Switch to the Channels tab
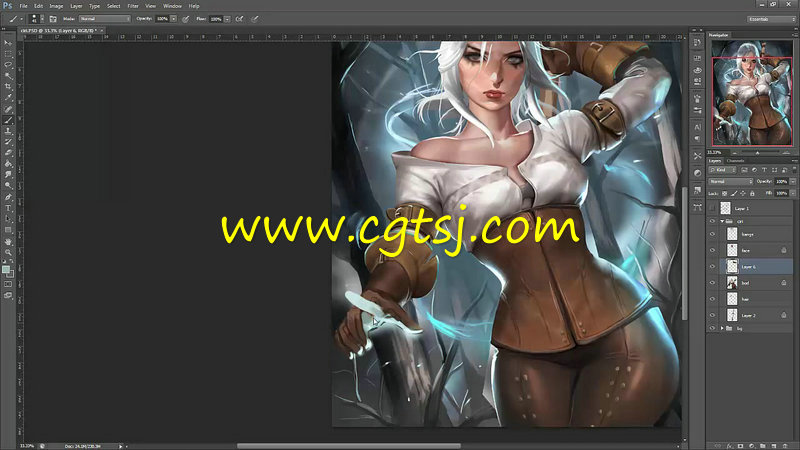 click(x=735, y=161)
